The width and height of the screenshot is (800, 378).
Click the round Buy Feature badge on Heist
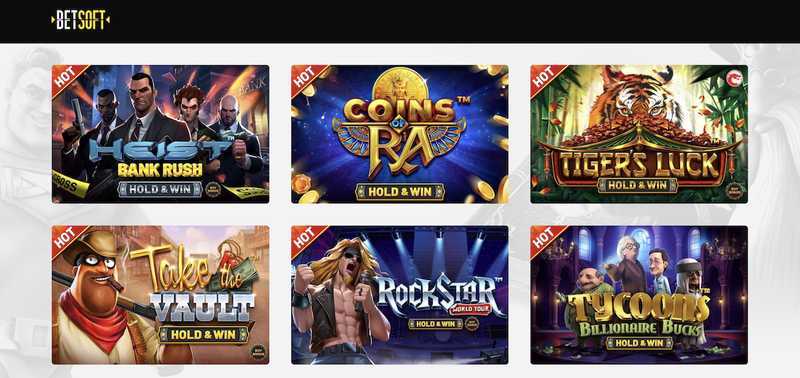click(214, 189)
